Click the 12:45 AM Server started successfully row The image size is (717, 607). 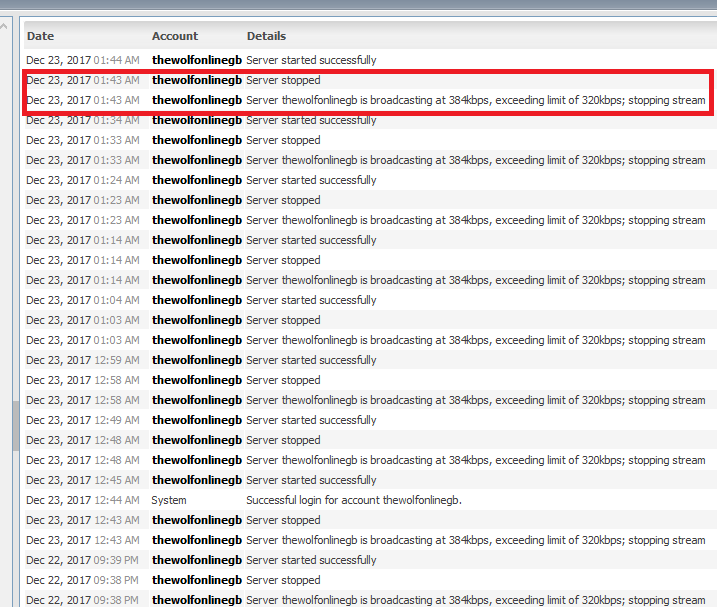311,480
